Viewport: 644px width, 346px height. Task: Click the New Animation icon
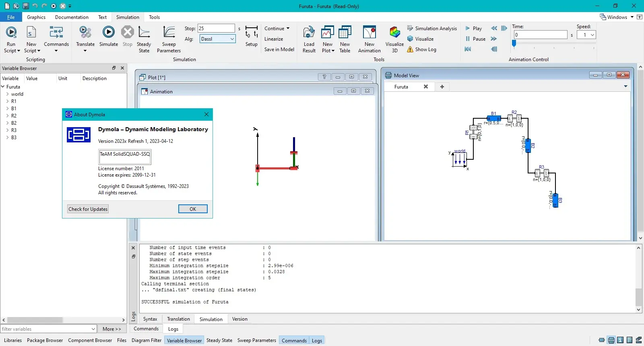(x=369, y=32)
